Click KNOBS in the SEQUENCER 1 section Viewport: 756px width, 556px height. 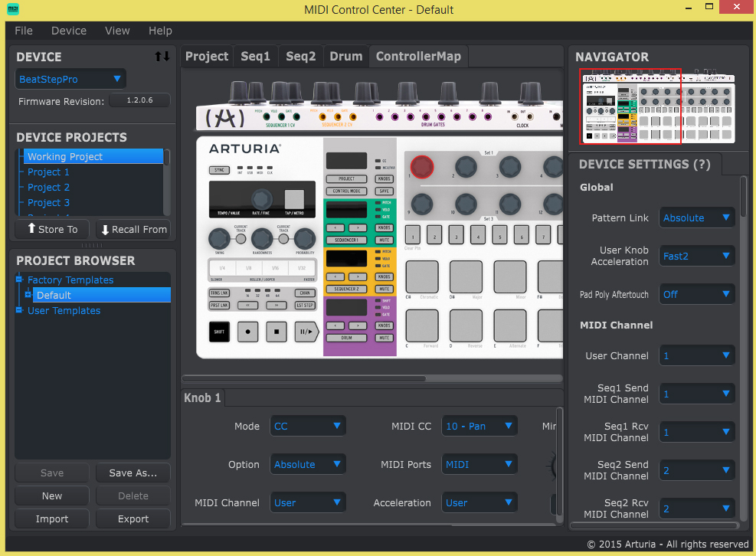pos(384,227)
